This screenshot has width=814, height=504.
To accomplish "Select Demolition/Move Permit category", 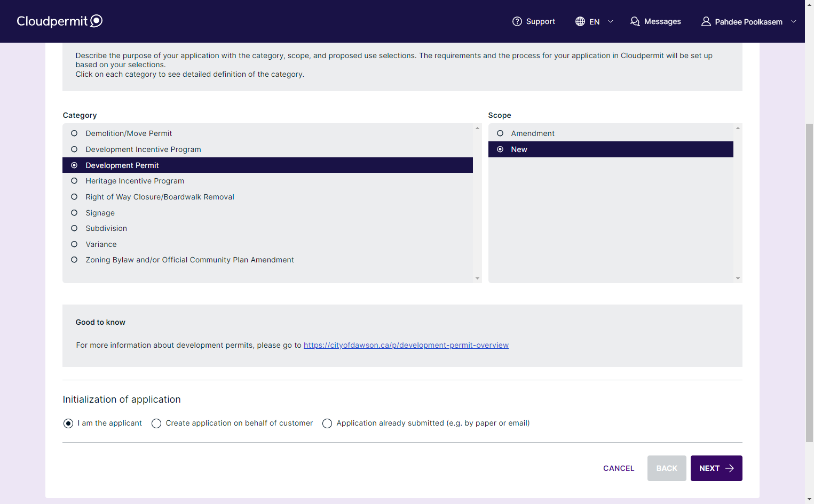I will (x=267, y=133).
